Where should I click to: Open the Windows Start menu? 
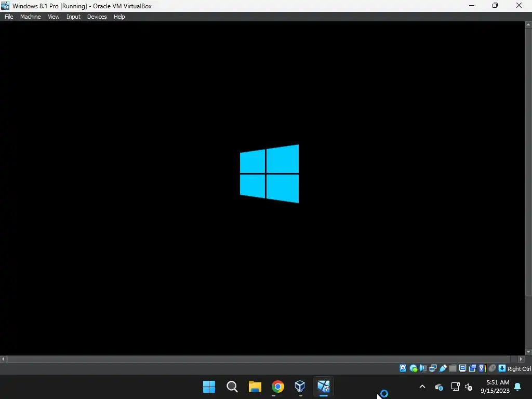(x=209, y=387)
